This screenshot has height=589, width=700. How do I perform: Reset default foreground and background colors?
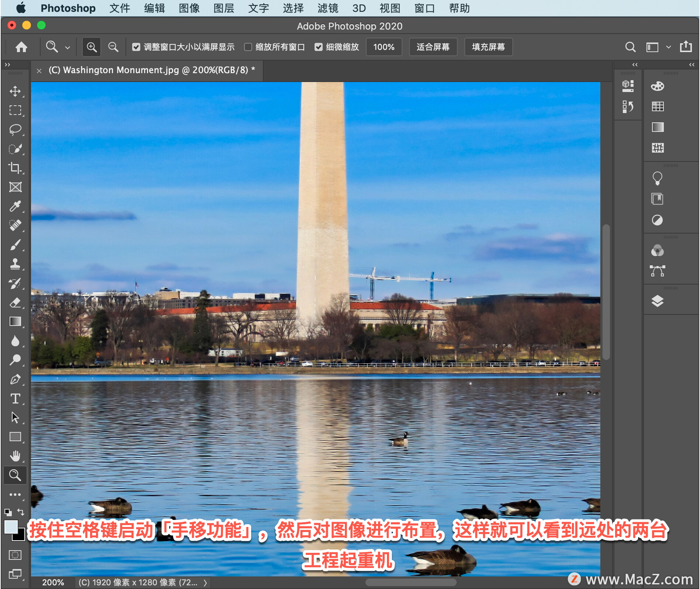click(x=8, y=512)
